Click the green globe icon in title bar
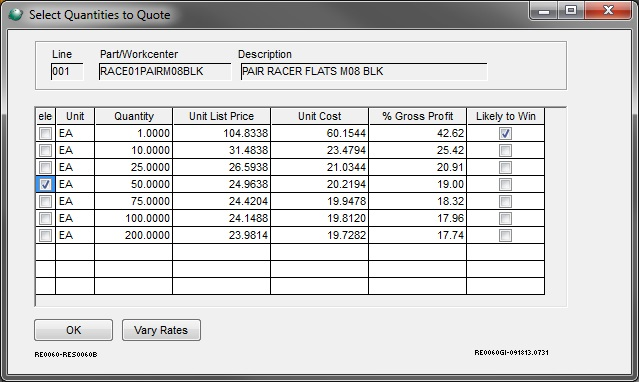639x382 pixels. click(15, 15)
